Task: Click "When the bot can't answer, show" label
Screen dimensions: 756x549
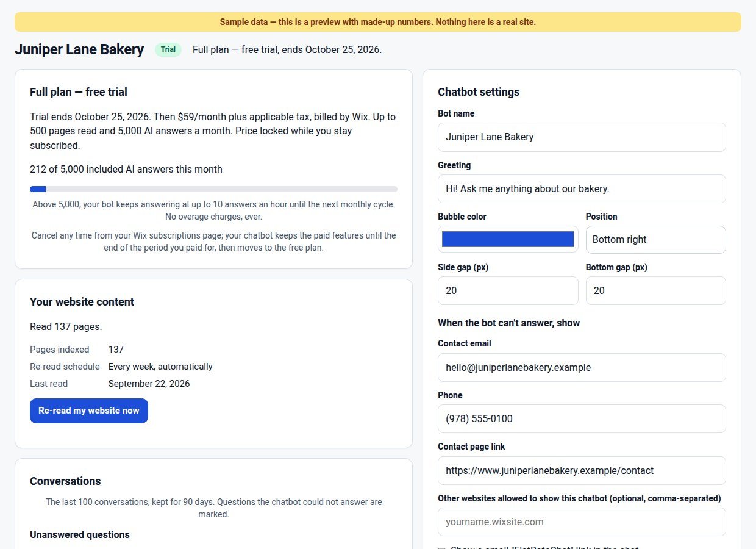Action: click(x=508, y=323)
